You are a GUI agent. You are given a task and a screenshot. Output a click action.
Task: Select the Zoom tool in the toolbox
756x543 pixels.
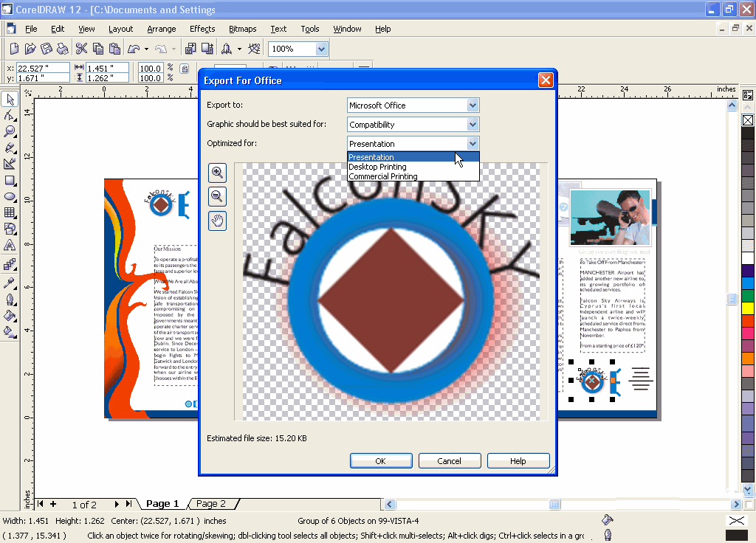tap(10, 131)
